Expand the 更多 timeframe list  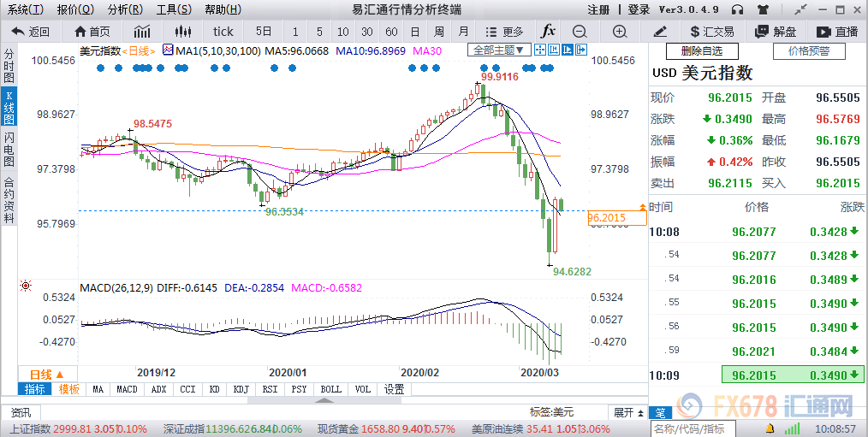pyautogui.click(x=506, y=31)
